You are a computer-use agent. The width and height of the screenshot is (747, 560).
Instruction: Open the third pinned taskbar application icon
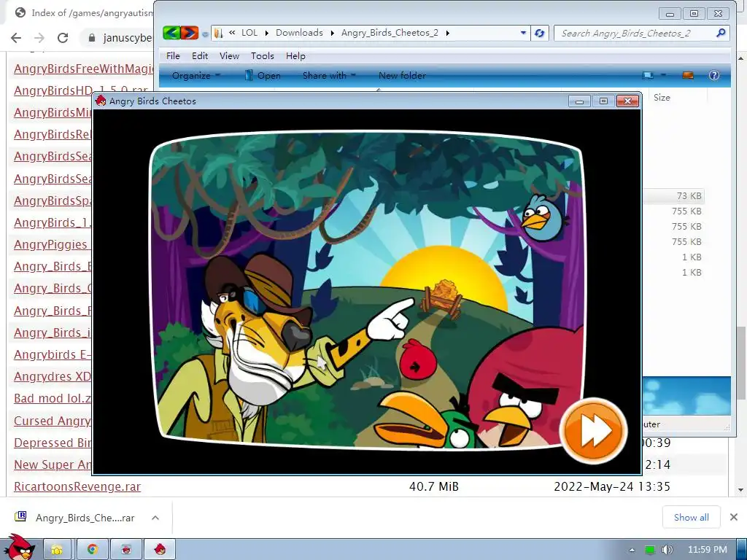125,550
